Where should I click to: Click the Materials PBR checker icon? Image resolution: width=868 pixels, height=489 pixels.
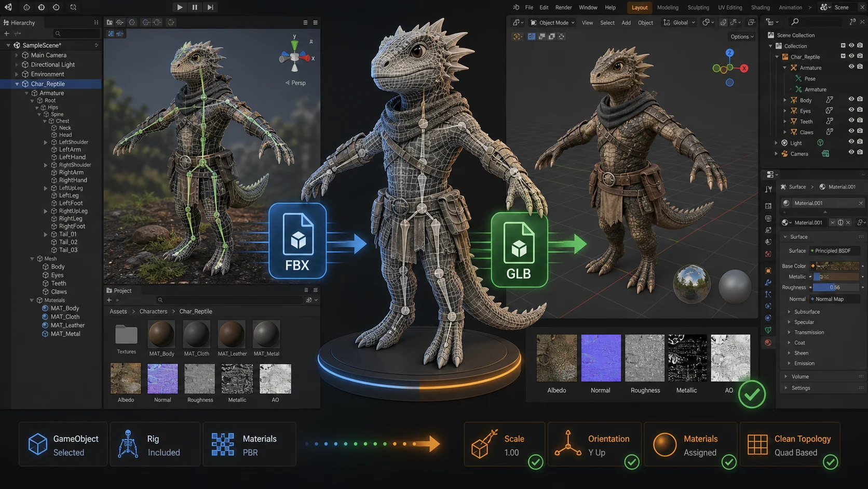point(223,445)
